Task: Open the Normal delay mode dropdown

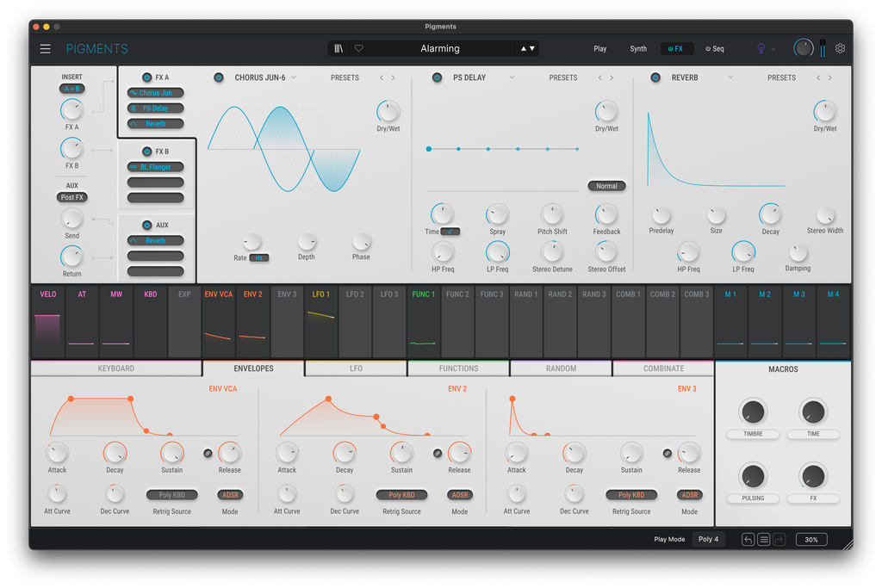Action: (x=606, y=186)
